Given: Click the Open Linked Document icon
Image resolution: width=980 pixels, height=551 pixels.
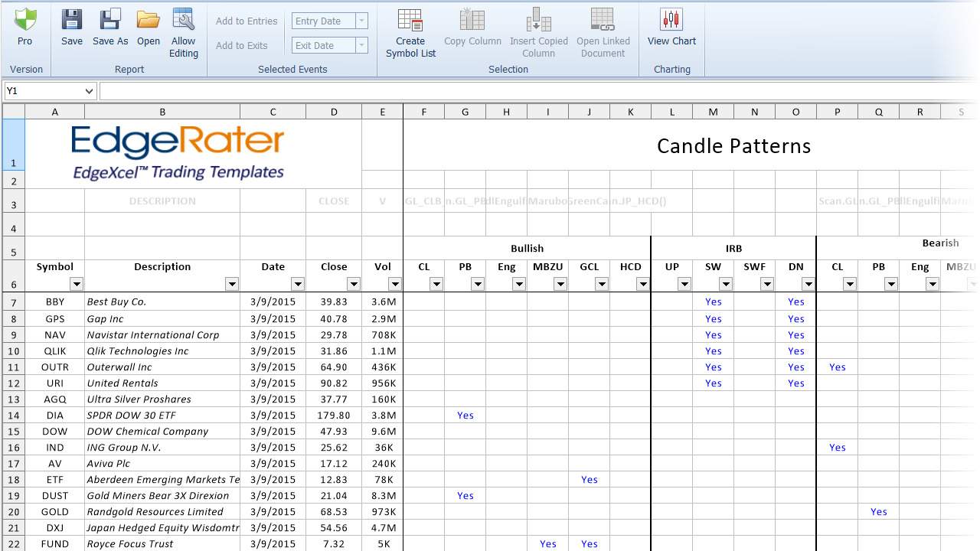Looking at the screenshot, I should point(603,19).
